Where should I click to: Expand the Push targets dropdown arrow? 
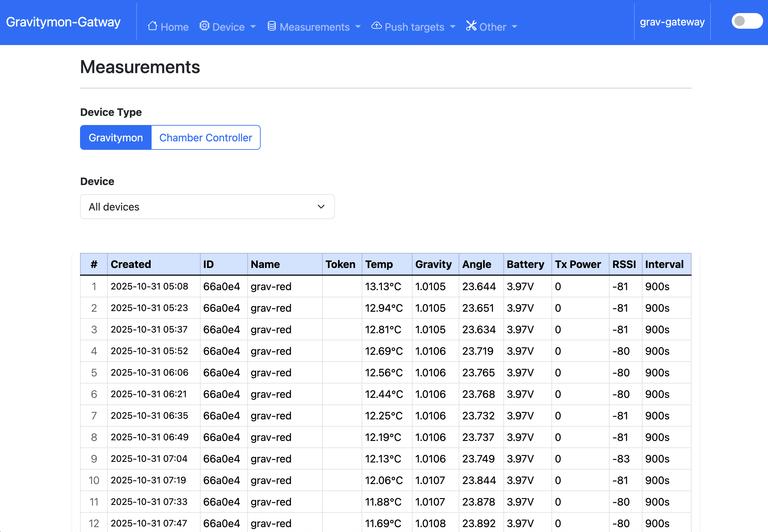[453, 27]
